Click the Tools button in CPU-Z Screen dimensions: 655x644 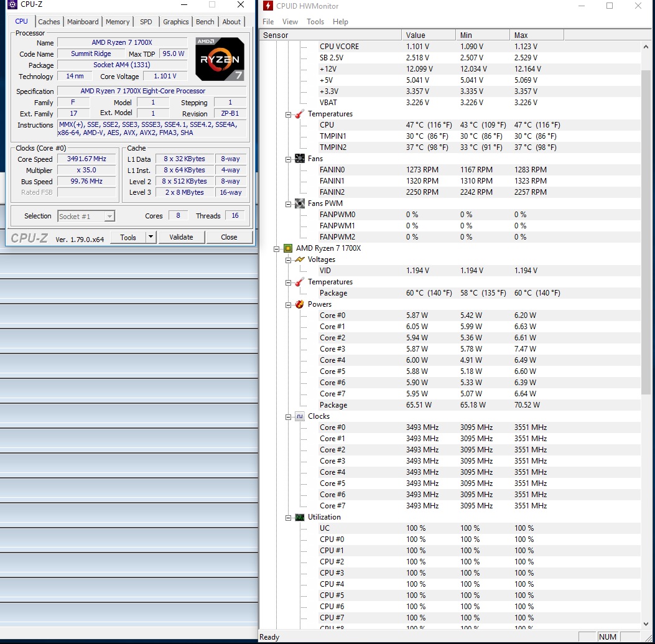pos(128,237)
